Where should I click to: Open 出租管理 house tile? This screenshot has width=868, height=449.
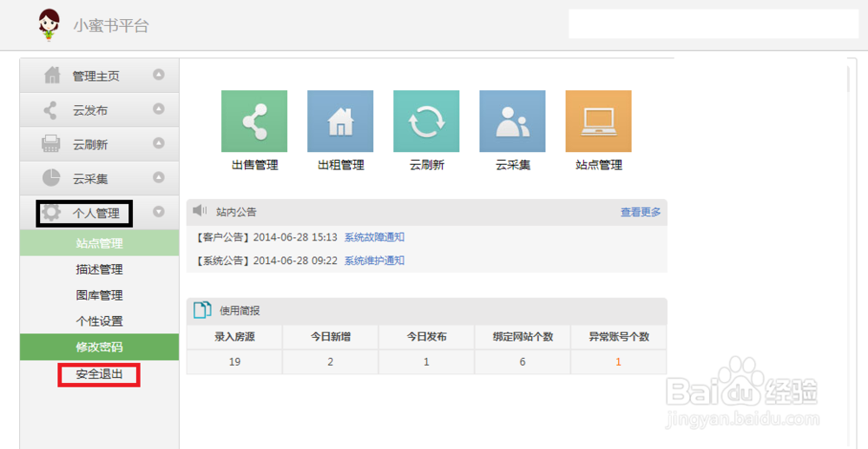point(340,122)
